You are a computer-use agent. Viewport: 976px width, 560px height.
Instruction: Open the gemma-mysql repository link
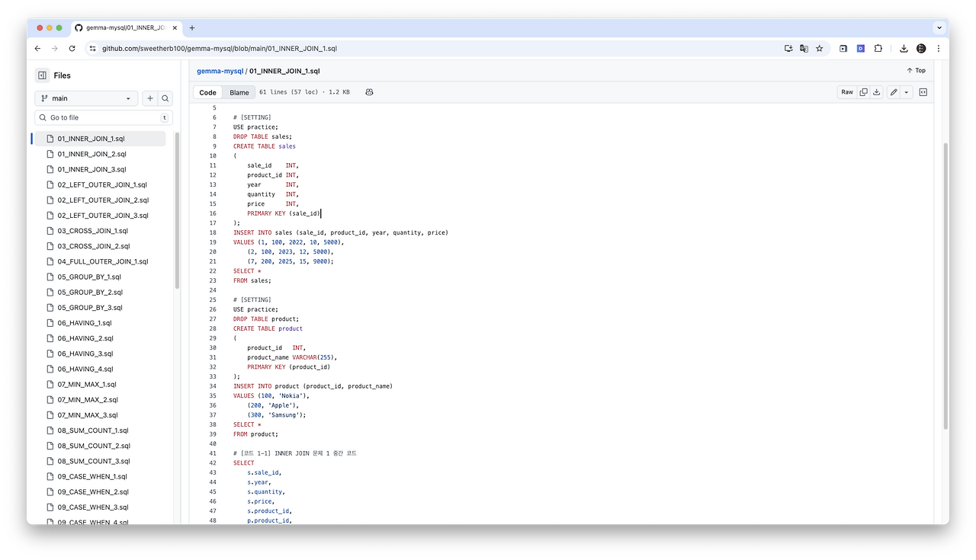220,71
